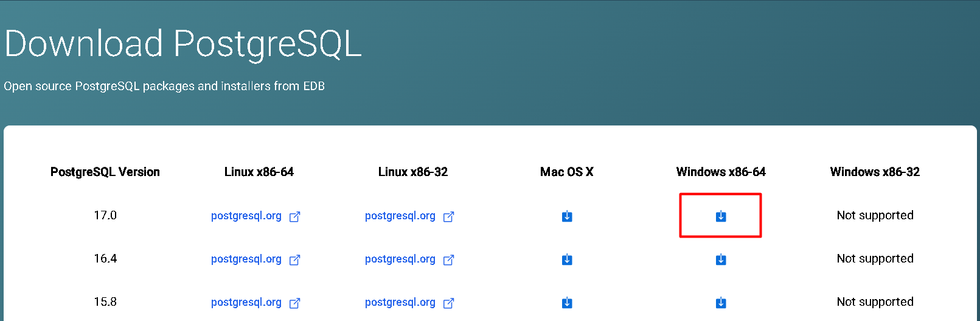
Task: Follow postgresql.org link for 17.0 Linux x86-64
Action: pos(246,216)
